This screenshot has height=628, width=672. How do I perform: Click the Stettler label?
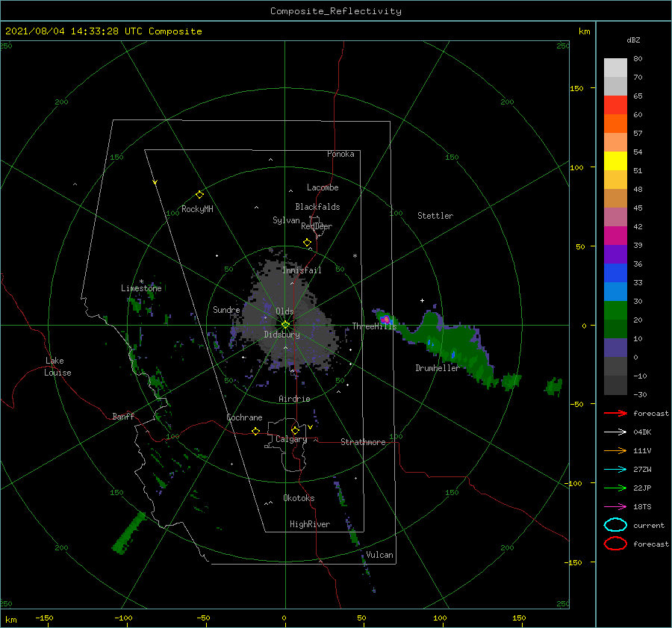point(435,216)
